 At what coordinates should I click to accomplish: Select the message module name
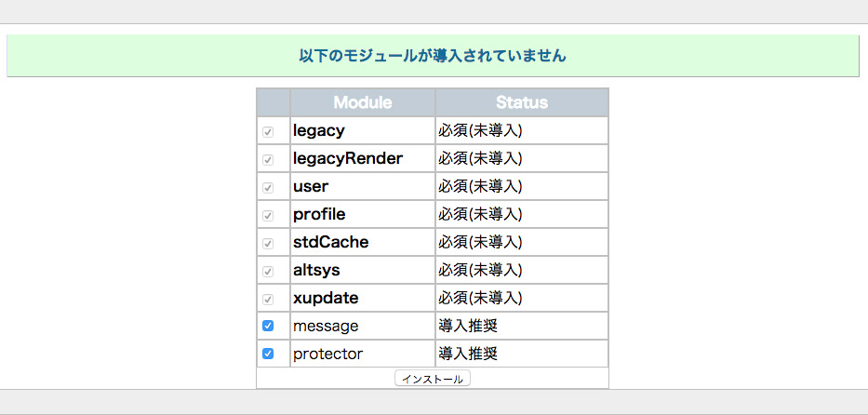[x=325, y=327]
